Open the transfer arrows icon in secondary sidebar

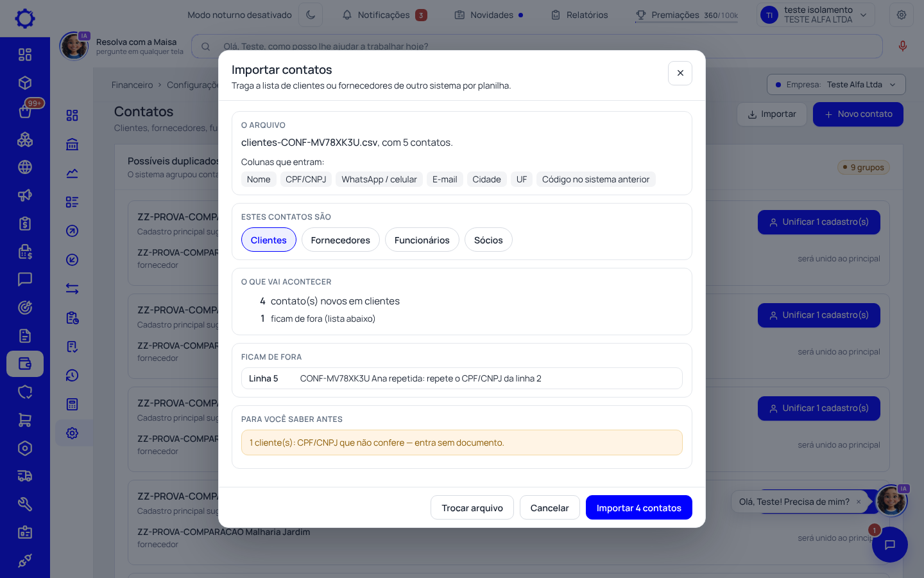[73, 289]
